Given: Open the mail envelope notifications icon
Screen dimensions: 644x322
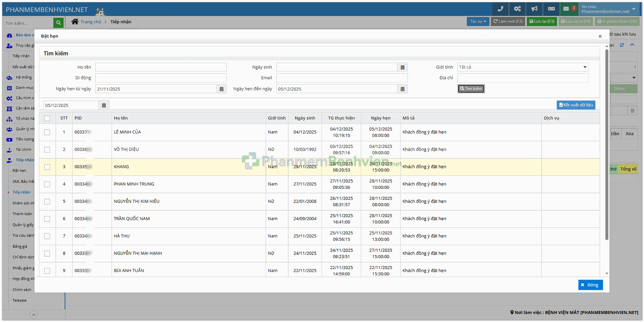Looking at the screenshot, I should 566,9.
